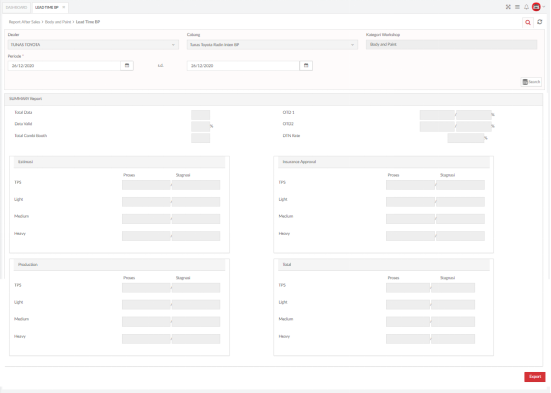
Task: Click Estimasi TPS Proses field
Action: (x=146, y=185)
